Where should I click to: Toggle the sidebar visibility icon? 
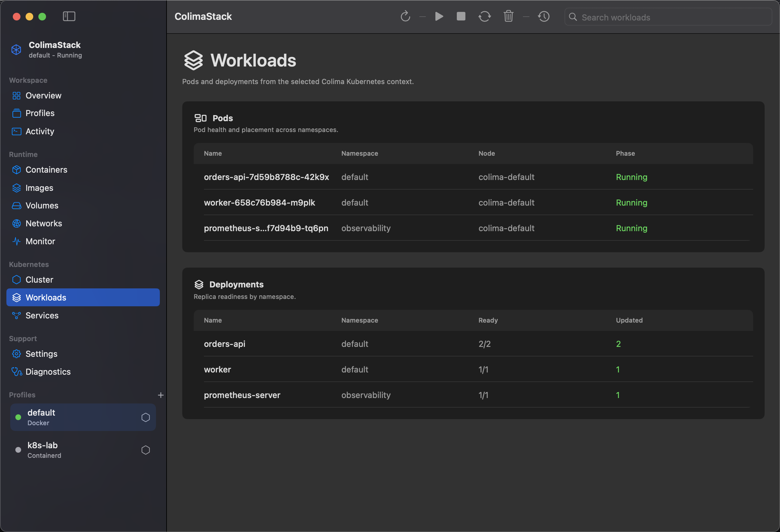pos(69,16)
